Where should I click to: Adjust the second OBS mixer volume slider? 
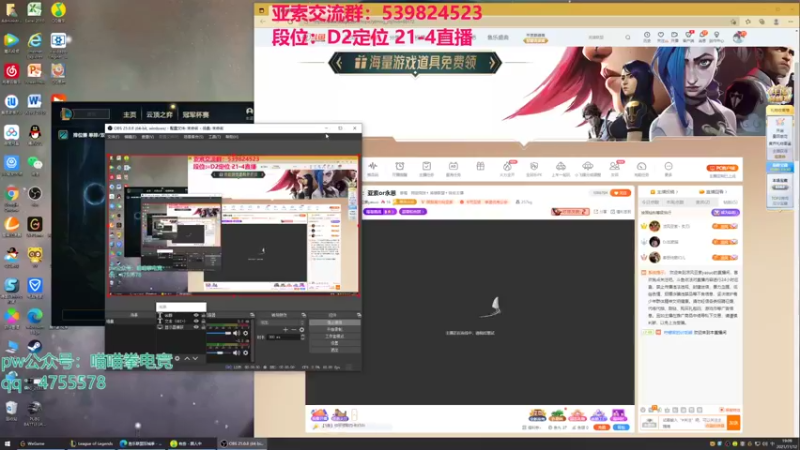219,353
